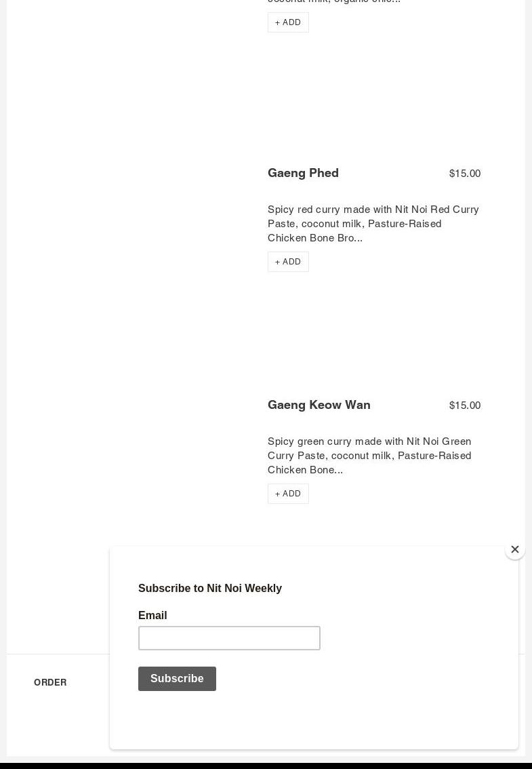The width and height of the screenshot is (532, 769).
Task: Click the Gaeng Phed price
Action: pyautogui.click(x=464, y=174)
